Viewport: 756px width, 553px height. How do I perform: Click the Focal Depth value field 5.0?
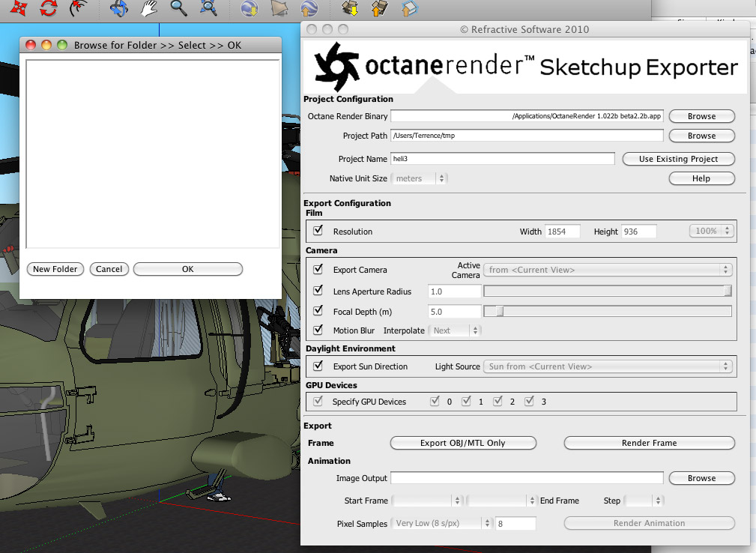point(454,312)
